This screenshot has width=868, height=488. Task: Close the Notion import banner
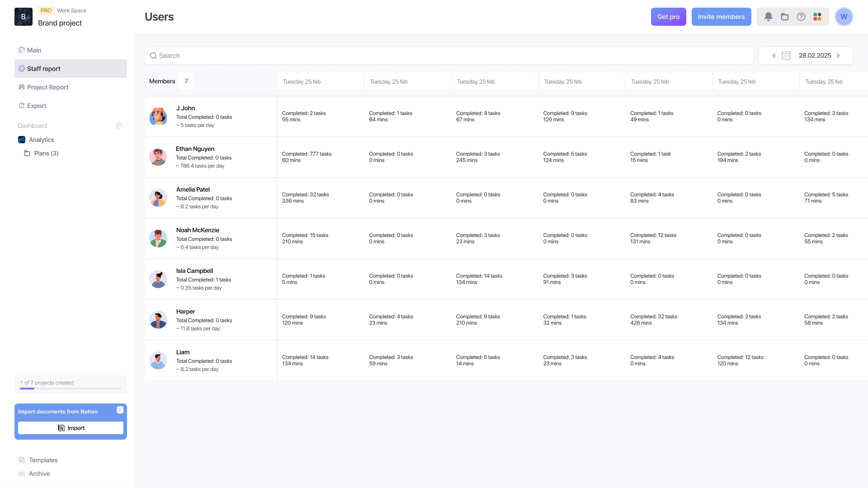pos(120,410)
